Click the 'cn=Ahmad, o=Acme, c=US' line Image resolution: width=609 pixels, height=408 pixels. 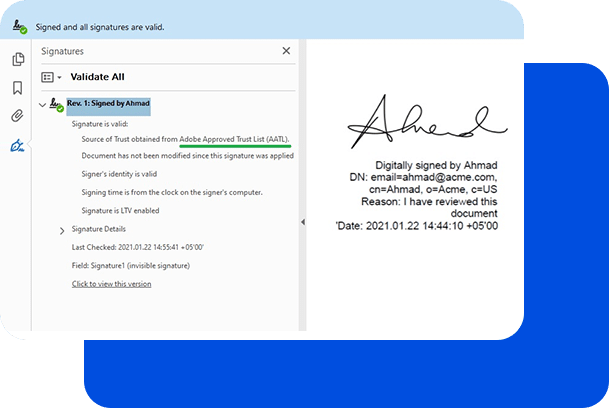tap(433, 189)
